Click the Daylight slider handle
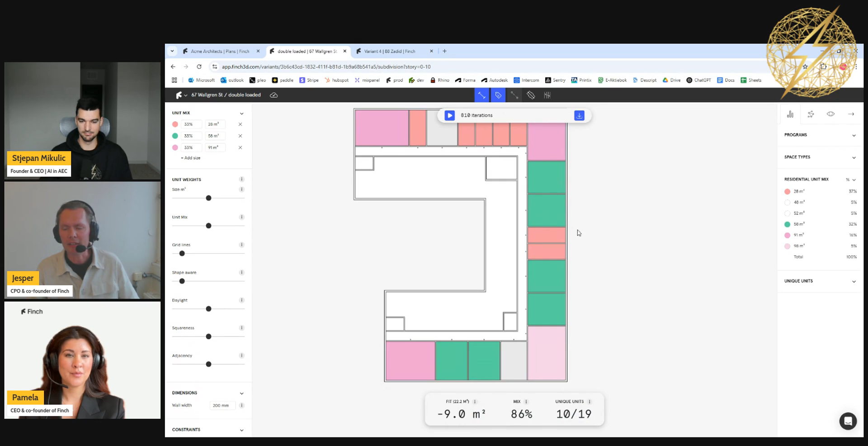 tap(208, 309)
